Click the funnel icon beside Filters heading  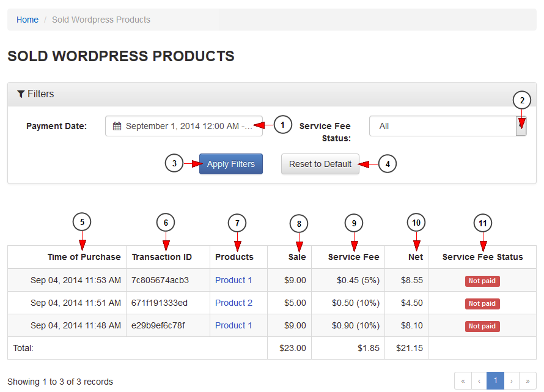tap(21, 94)
